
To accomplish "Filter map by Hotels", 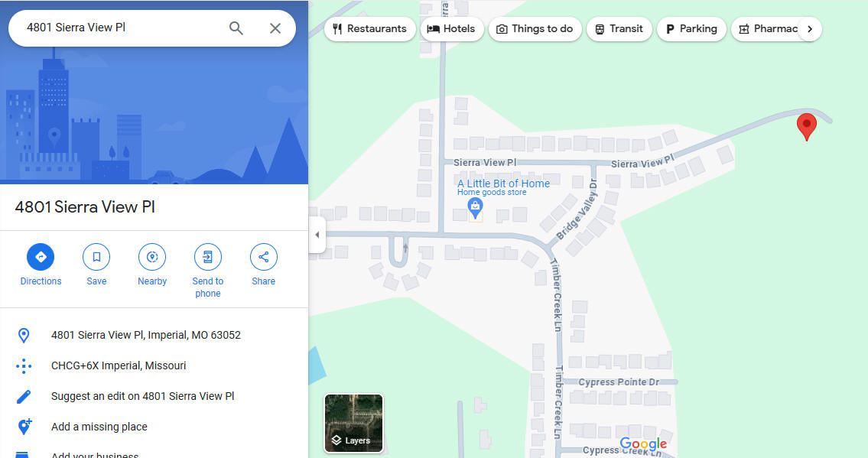I will coord(452,29).
